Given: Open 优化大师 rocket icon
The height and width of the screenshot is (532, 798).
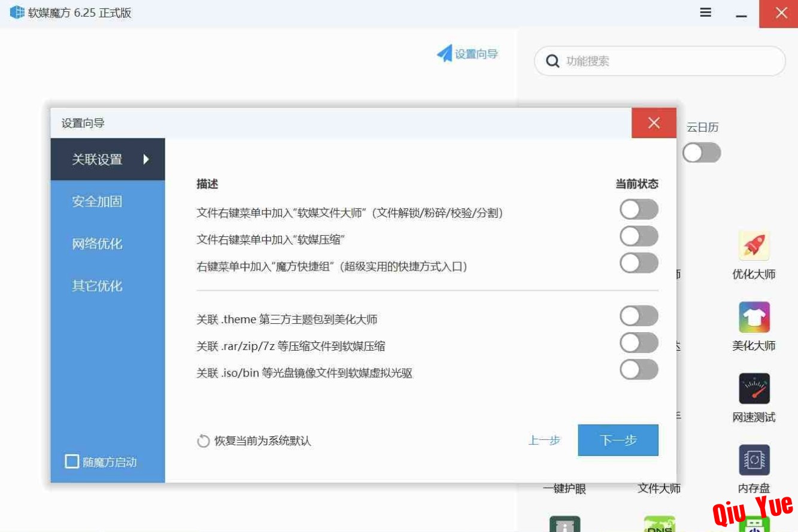Looking at the screenshot, I should point(754,245).
